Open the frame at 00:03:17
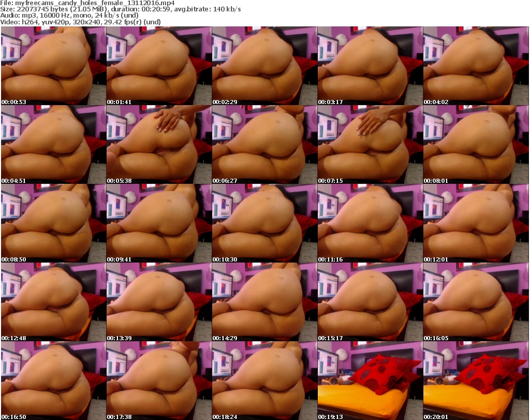 pos(370,66)
